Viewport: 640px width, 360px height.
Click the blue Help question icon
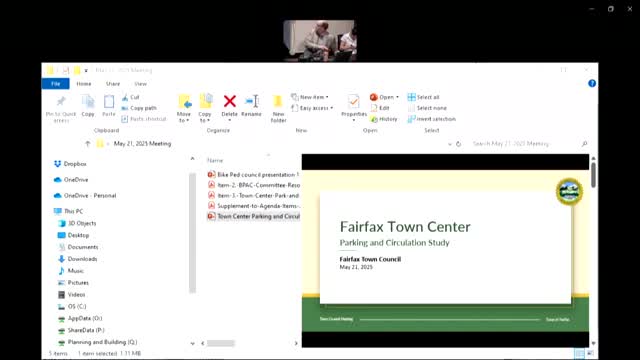tap(591, 84)
